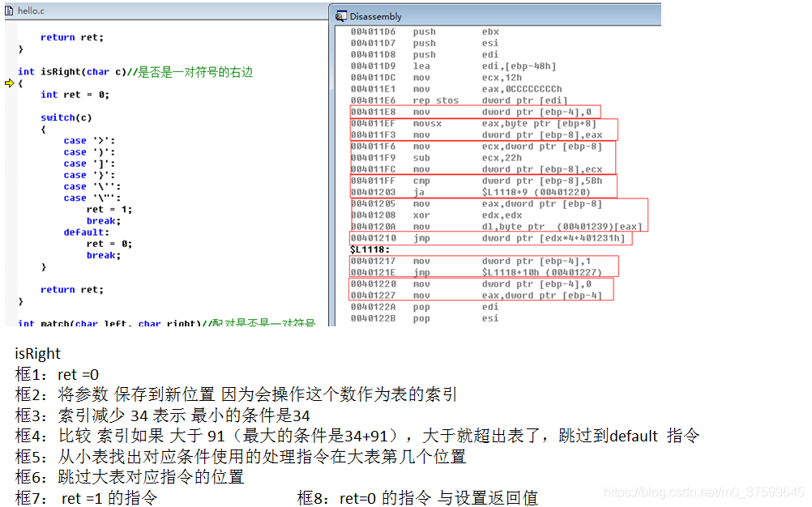Screen dimensions: 812x507
Task: Click the hello.c file icon in title
Action: pyautogui.click(x=10, y=11)
